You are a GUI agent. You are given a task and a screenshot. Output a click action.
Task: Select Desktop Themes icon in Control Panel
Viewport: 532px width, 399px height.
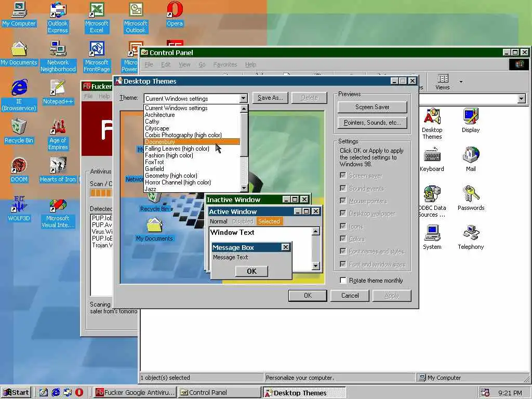[432, 124]
